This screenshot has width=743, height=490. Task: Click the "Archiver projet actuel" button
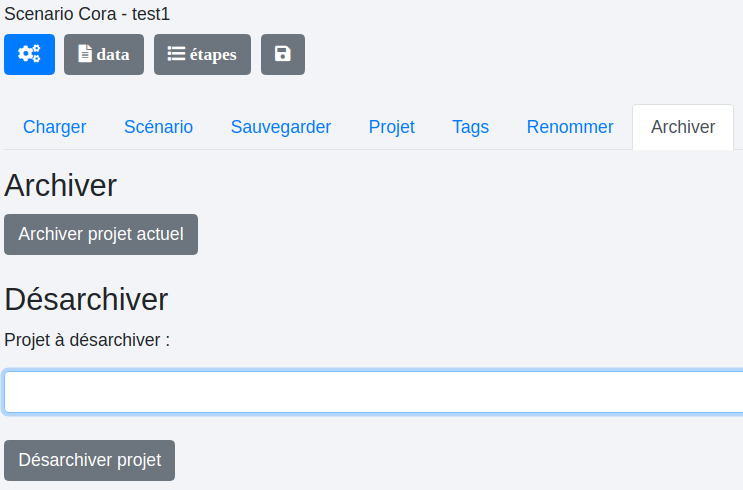101,234
